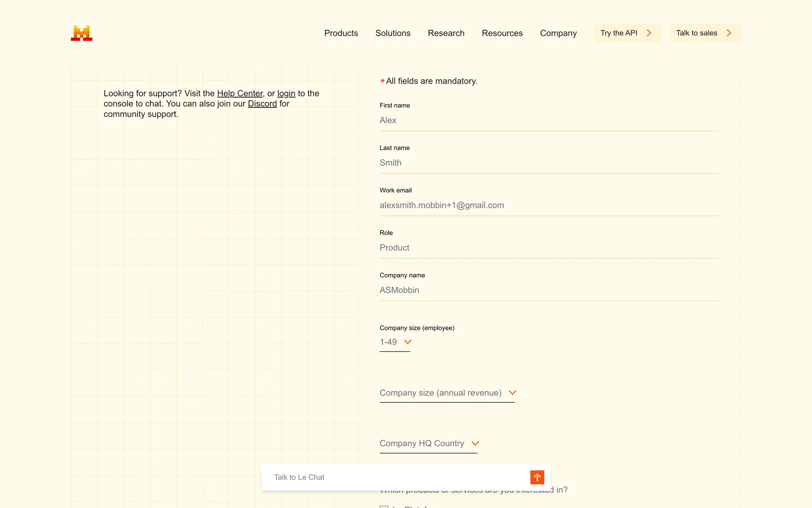This screenshot has width=812, height=508.
Task: Open the Products menu
Action: (341, 33)
